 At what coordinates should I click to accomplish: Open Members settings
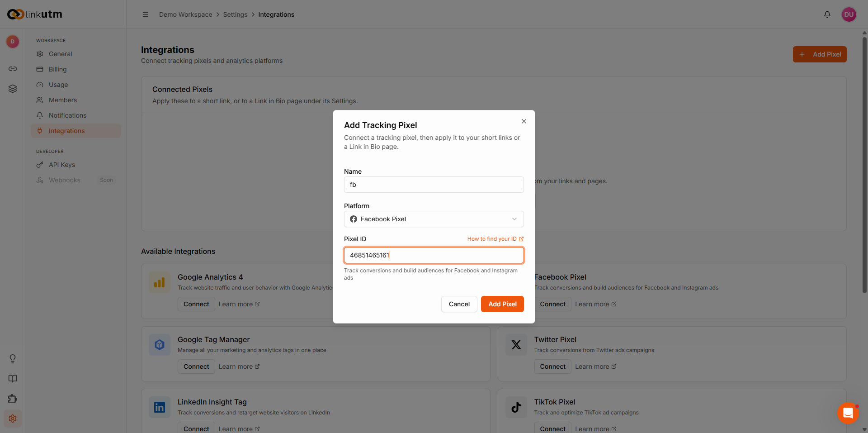click(x=76, y=100)
